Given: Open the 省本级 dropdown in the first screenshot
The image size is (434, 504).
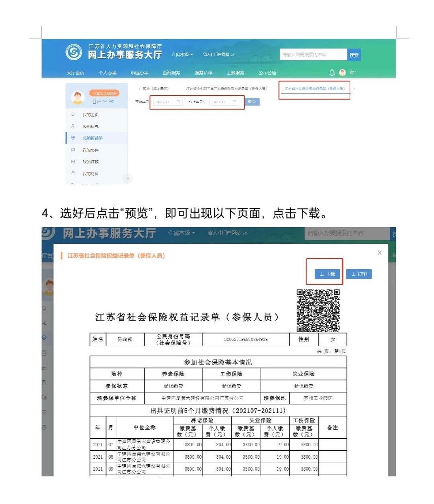Looking at the screenshot, I should click(x=182, y=54).
